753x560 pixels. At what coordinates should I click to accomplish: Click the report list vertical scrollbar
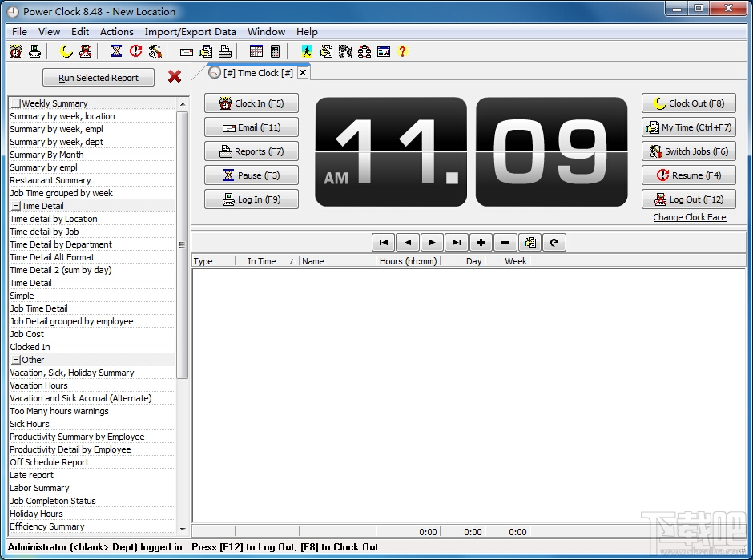182,244
